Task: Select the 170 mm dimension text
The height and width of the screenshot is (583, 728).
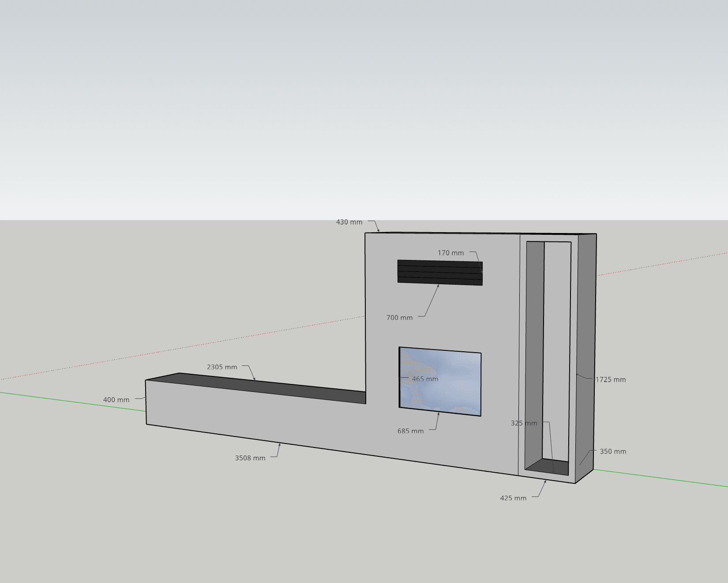Action: [450, 253]
